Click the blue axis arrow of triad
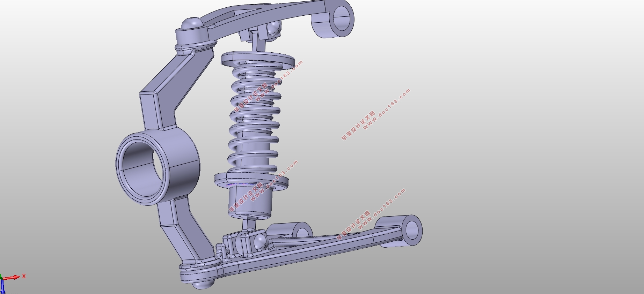The width and height of the screenshot is (644, 294). 3,287
